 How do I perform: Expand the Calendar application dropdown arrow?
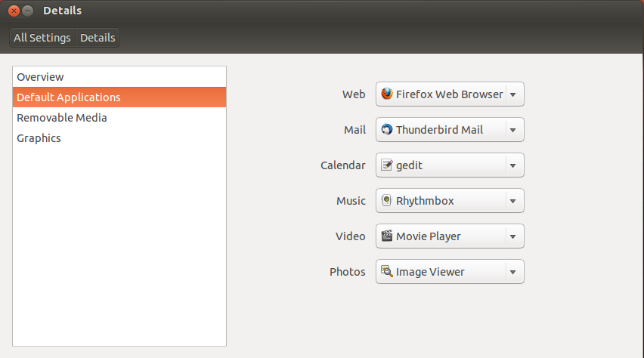(513, 165)
